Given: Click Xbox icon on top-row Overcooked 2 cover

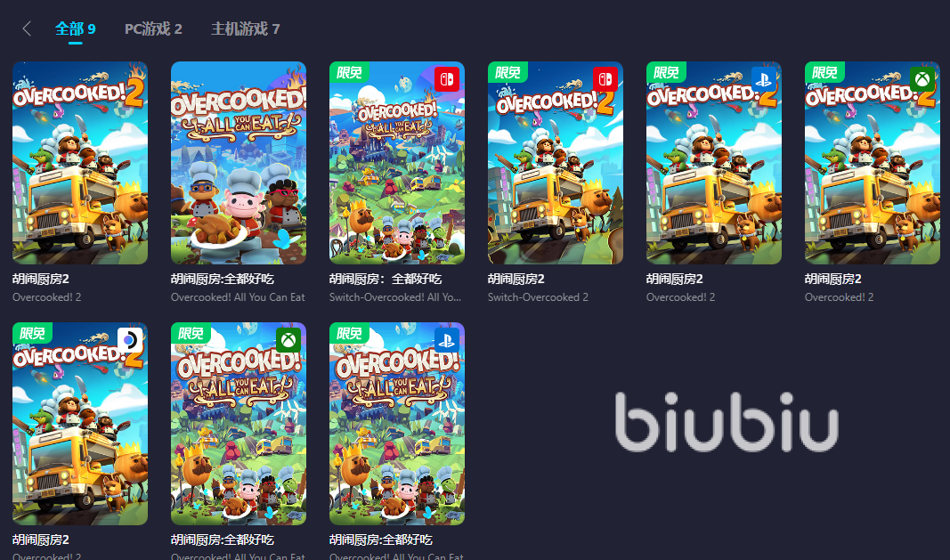Looking at the screenshot, I should (922, 79).
